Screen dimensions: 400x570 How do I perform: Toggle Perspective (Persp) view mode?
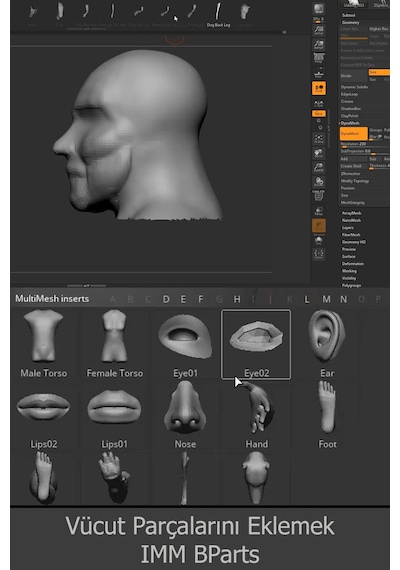point(319,58)
